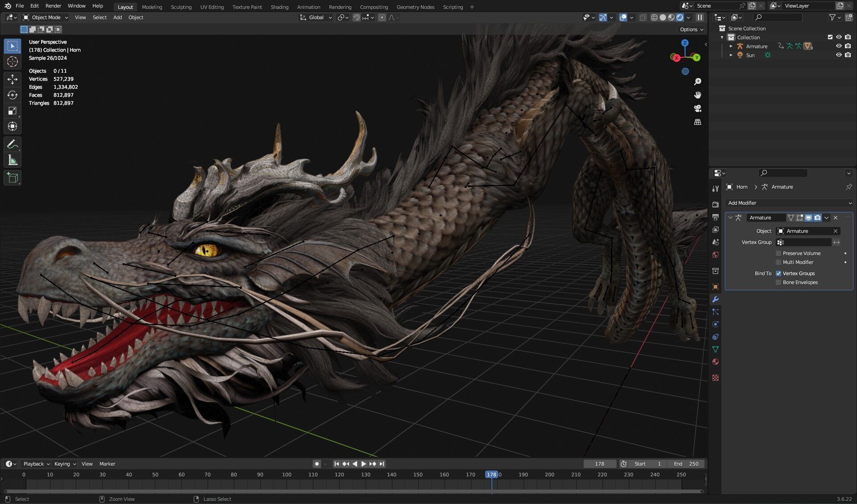Uncheck Vertex Groups bind option
The image size is (857, 504).
(778, 273)
